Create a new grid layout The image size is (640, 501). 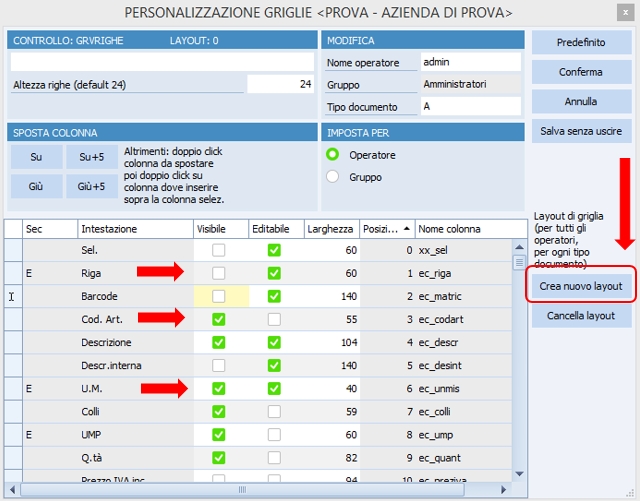(x=581, y=286)
